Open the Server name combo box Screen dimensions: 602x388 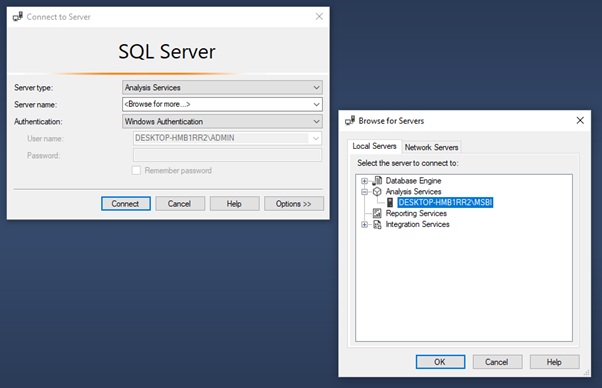pyautogui.click(x=222, y=104)
